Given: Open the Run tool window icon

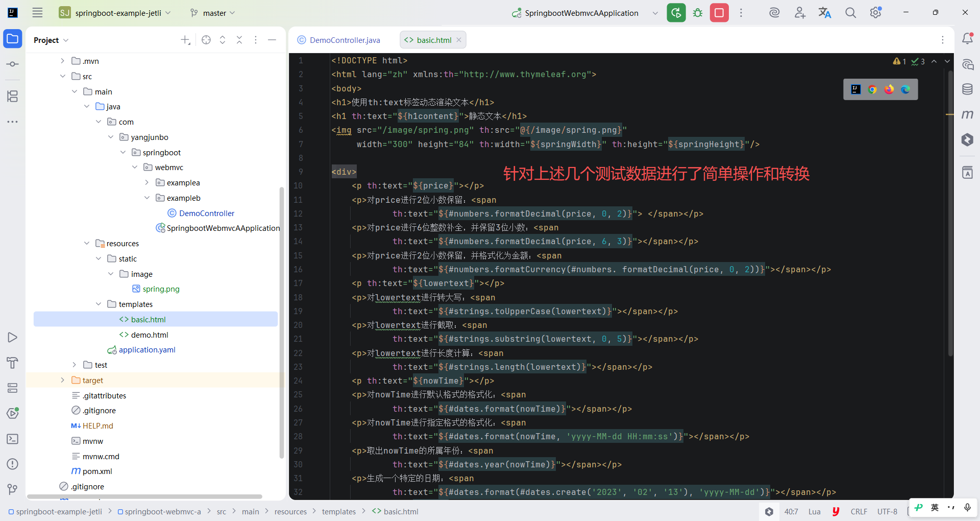Looking at the screenshot, I should [13, 338].
